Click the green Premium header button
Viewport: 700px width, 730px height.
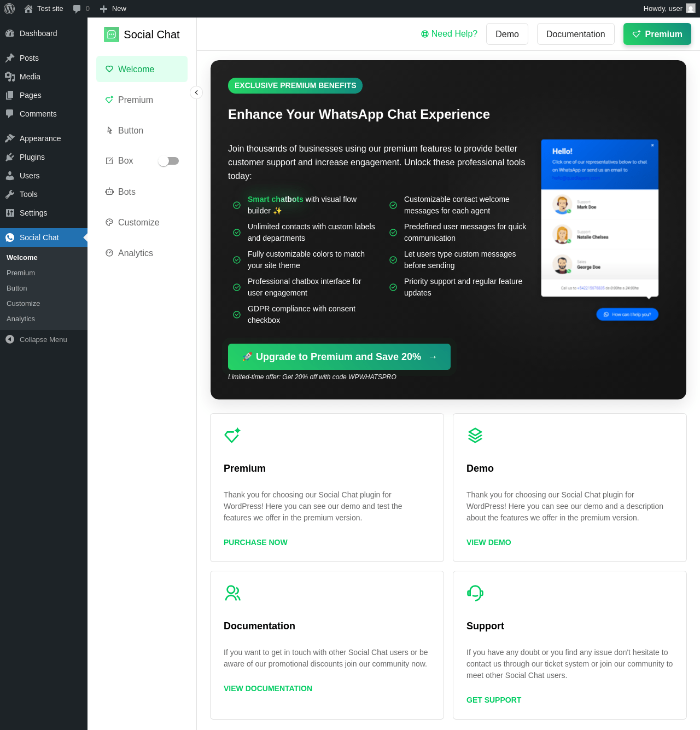tap(657, 34)
